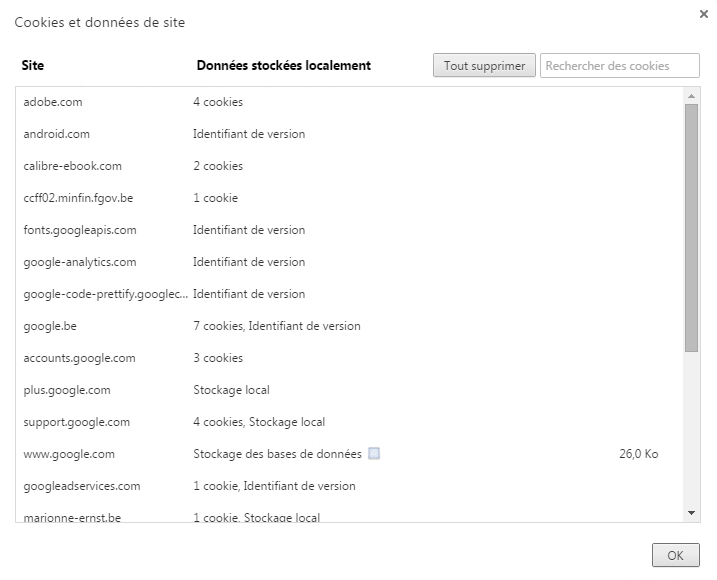Select the google.be site row
Viewport: 717px width, 580px height.
click(x=350, y=326)
